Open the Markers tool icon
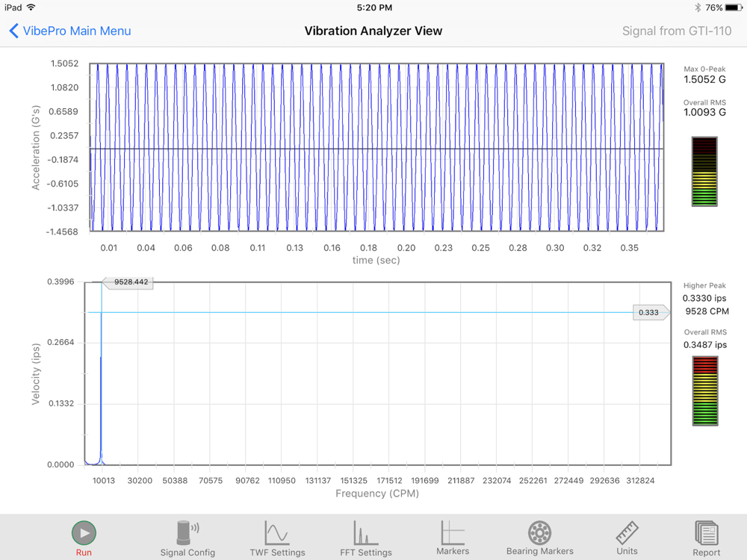Image resolution: width=747 pixels, height=560 pixels. tap(452, 532)
